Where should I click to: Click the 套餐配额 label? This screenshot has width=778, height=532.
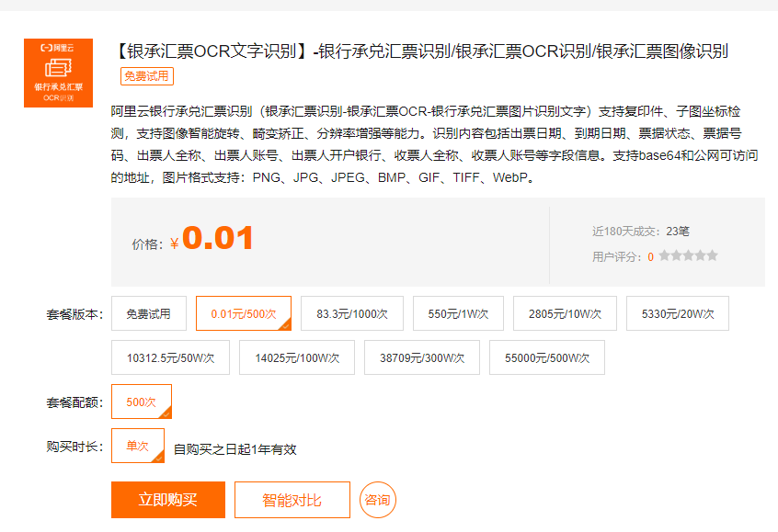(74, 402)
